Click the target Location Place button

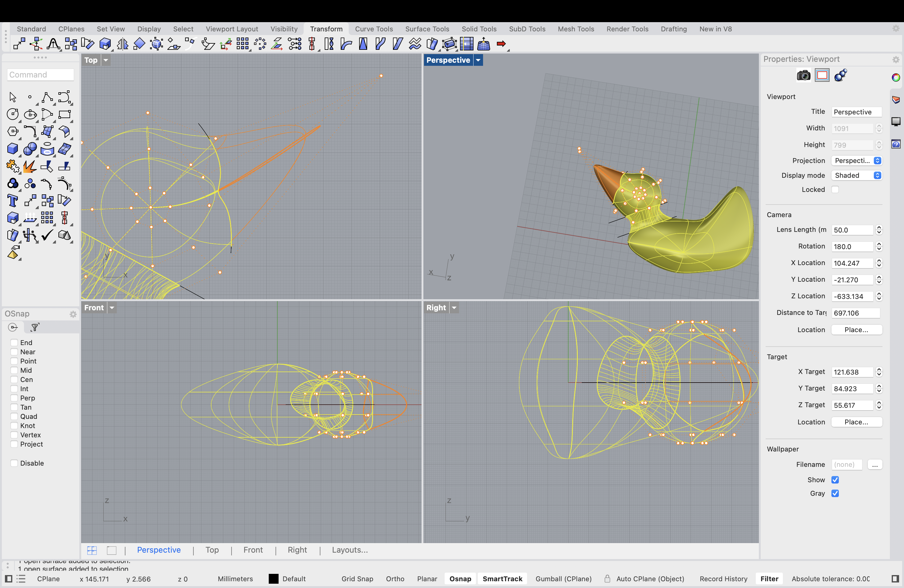click(857, 422)
